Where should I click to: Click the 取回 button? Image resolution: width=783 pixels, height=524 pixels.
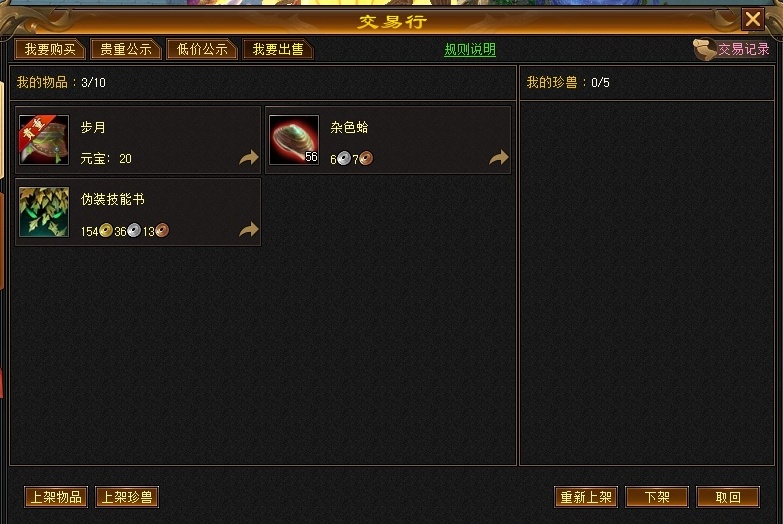click(x=728, y=497)
